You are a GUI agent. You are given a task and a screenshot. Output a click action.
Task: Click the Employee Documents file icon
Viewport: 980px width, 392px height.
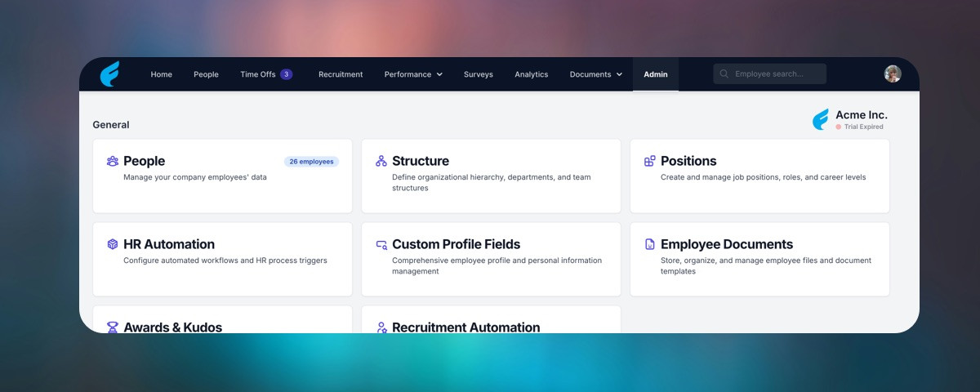click(650, 244)
